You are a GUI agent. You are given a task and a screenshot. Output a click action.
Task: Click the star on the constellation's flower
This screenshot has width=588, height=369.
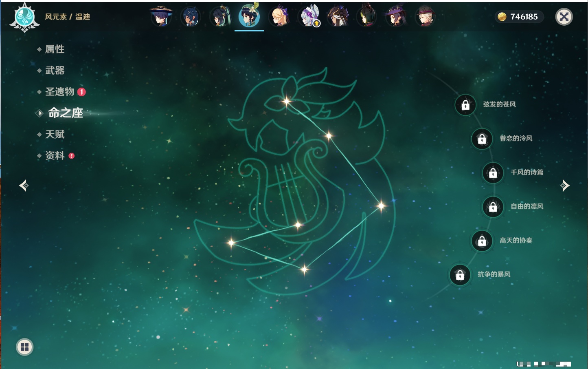[287, 101]
